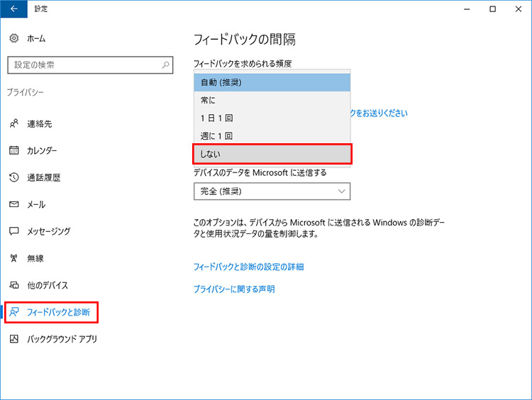532x400 pixels.
Task: Click the 通話履歴 history clock icon
Action: coord(14,177)
